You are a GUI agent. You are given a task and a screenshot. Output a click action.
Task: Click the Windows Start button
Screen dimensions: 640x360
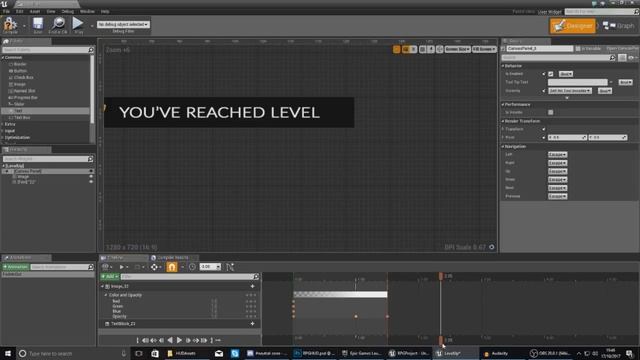pyautogui.click(x=8, y=353)
